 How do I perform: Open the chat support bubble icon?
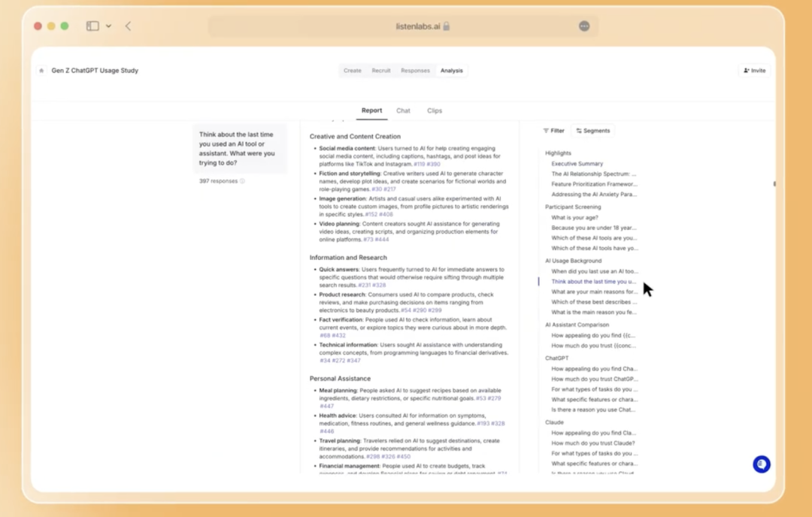click(x=761, y=464)
